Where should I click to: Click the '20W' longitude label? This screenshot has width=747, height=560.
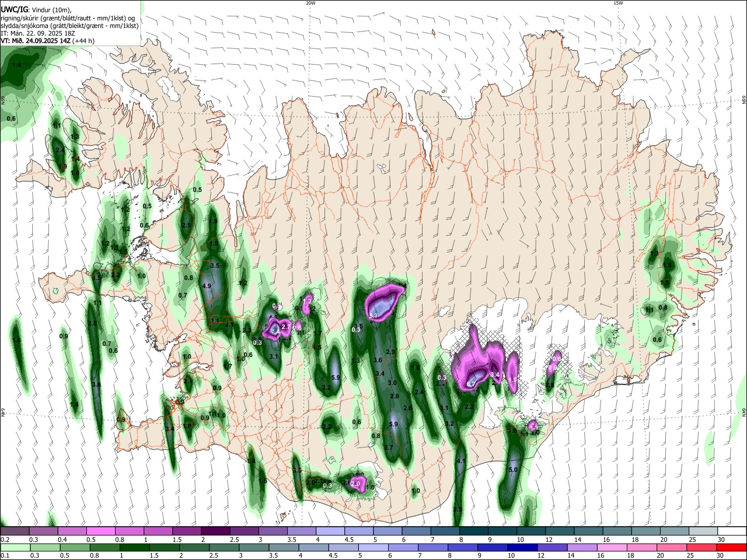coord(310,3)
